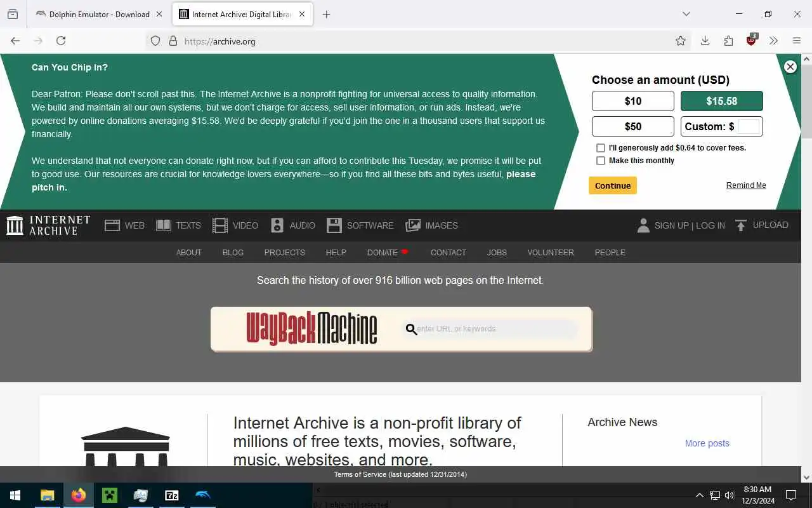
Task: Open the BLOG menu item
Action: 233,252
